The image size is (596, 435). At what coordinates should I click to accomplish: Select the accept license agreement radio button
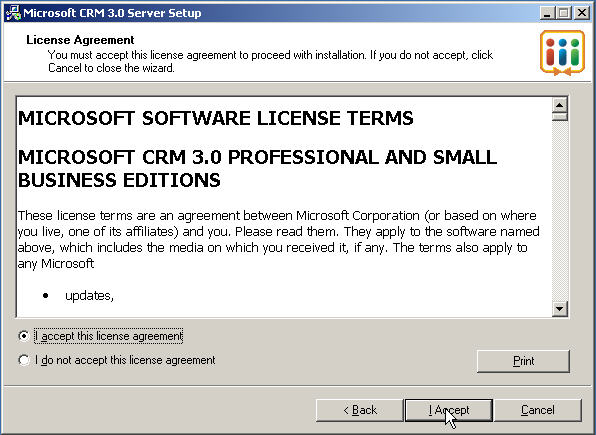pos(24,336)
